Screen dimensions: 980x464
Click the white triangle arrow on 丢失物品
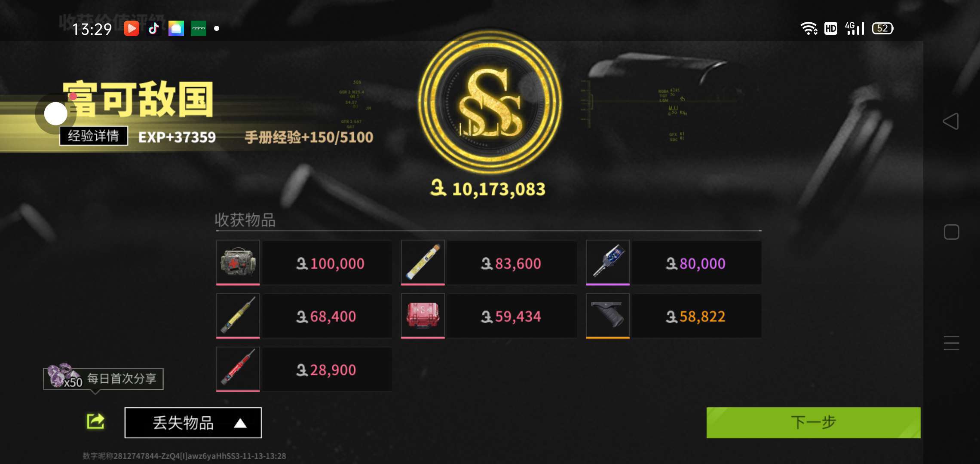(x=240, y=424)
